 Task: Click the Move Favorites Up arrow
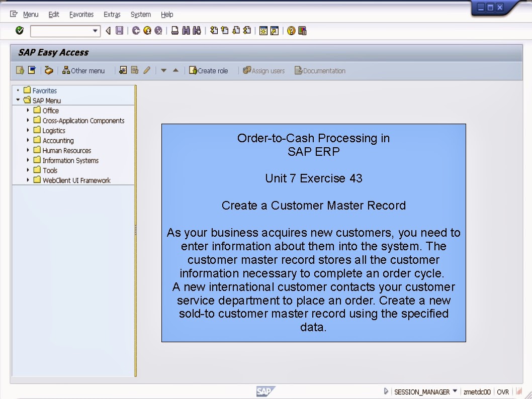[175, 70]
